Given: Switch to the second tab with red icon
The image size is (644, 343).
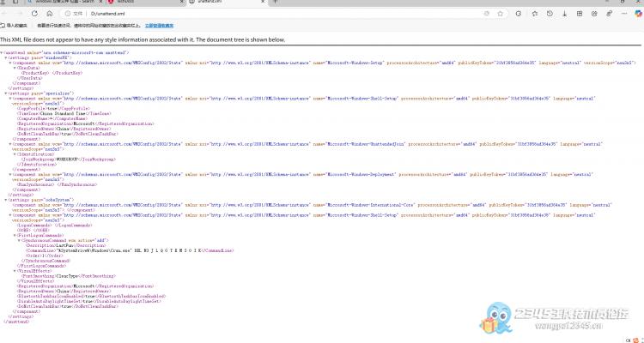Looking at the screenshot, I should point(144,2).
